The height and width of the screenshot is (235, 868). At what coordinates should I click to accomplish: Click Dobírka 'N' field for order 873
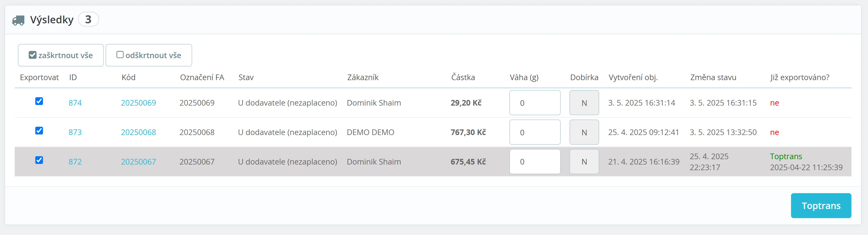[x=584, y=132]
